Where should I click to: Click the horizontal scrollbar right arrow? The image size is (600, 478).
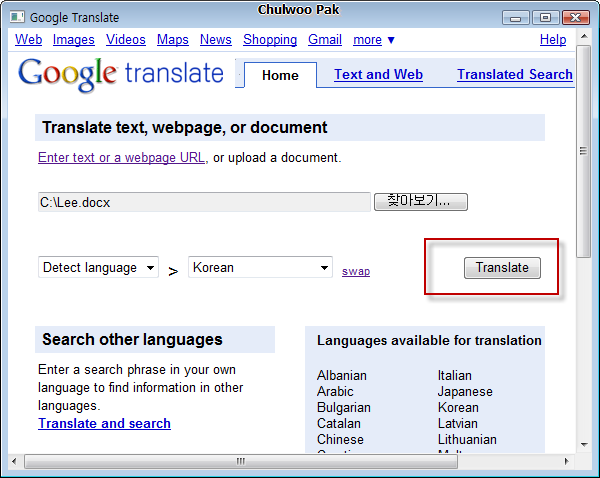566,461
